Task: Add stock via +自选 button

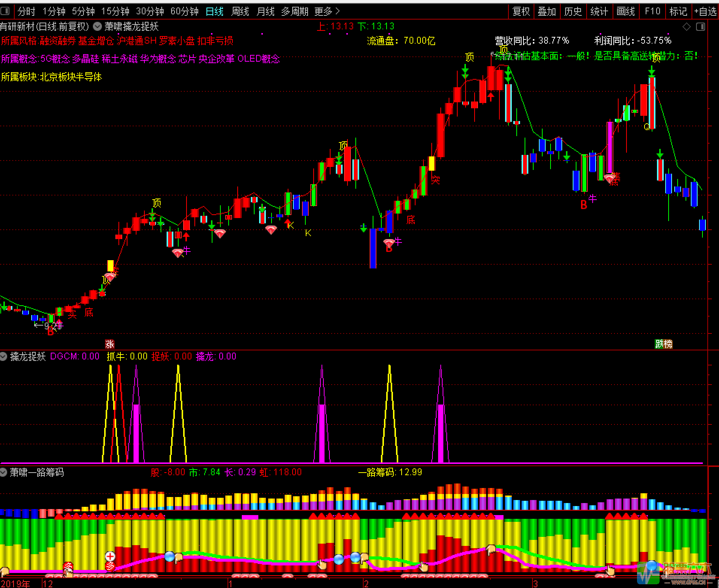Action: 705,12
